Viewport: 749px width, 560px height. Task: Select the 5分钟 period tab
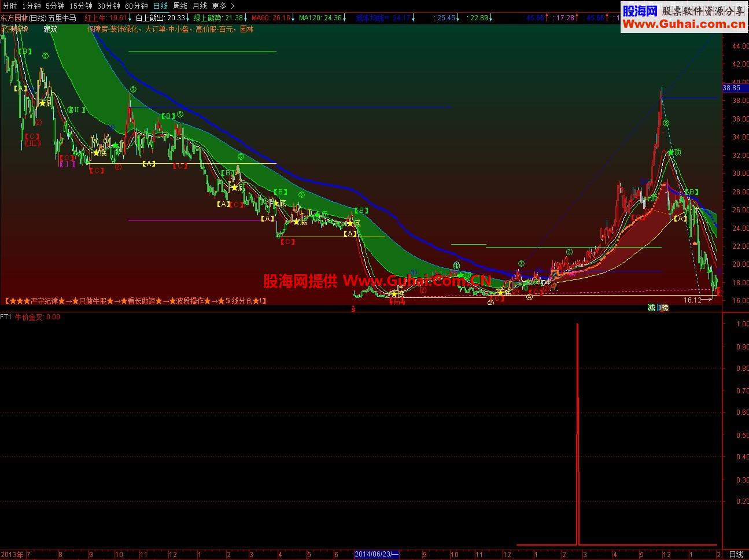point(55,6)
